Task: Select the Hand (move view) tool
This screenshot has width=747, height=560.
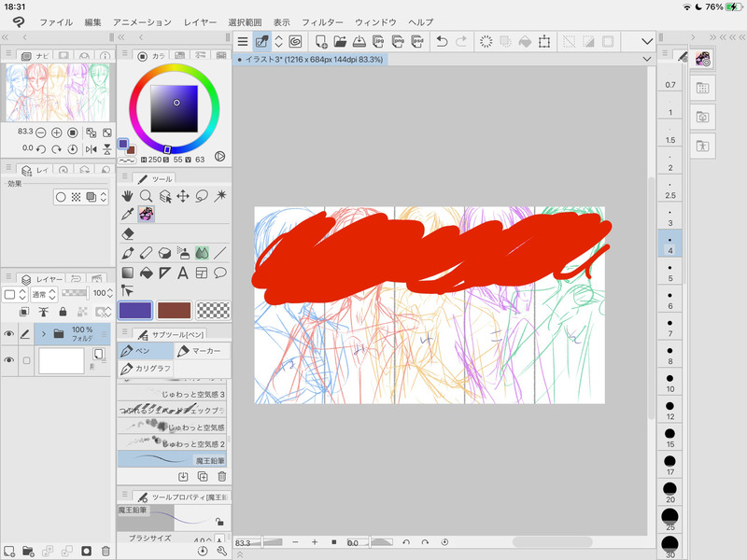Action: click(x=127, y=196)
